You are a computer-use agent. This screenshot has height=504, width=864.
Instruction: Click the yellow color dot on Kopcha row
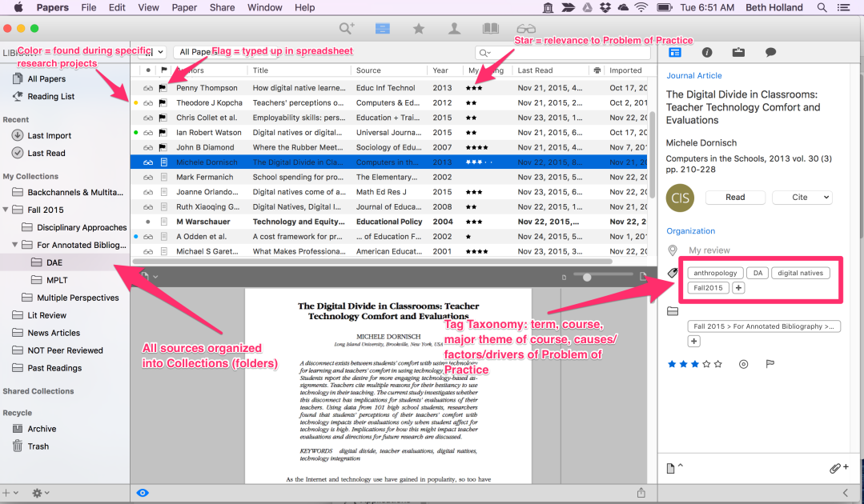tap(136, 103)
